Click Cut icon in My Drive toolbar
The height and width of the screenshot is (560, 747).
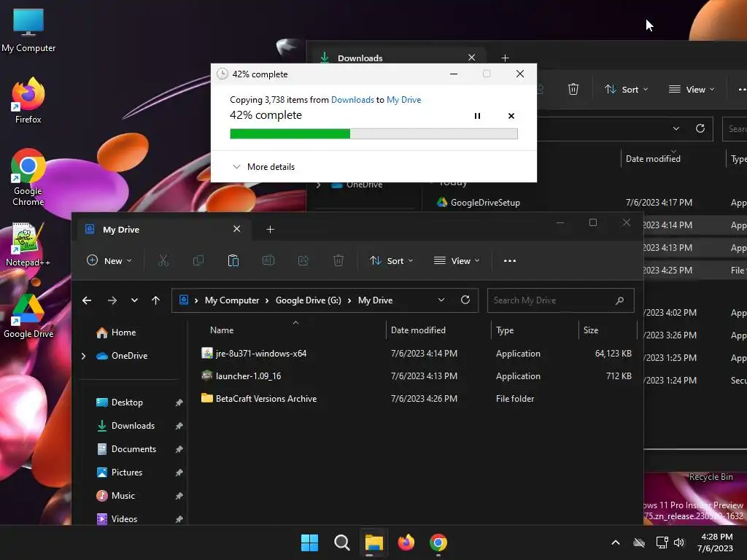[163, 260]
